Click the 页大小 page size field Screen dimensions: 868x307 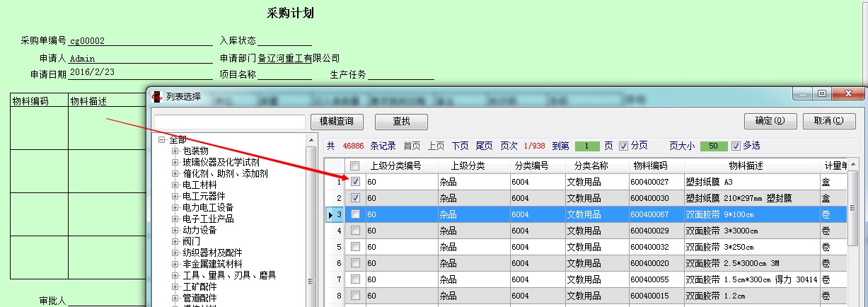[x=714, y=146]
